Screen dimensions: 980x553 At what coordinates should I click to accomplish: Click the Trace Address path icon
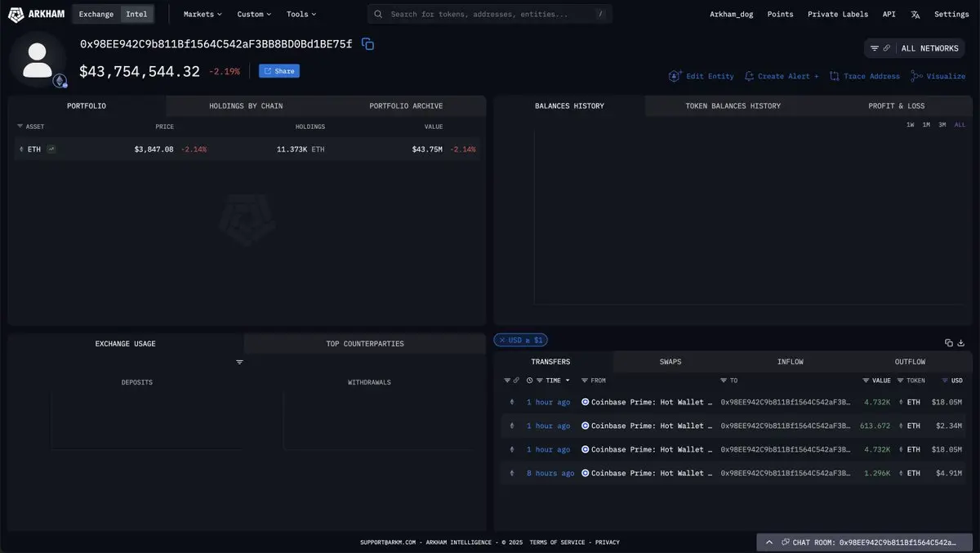tap(834, 76)
